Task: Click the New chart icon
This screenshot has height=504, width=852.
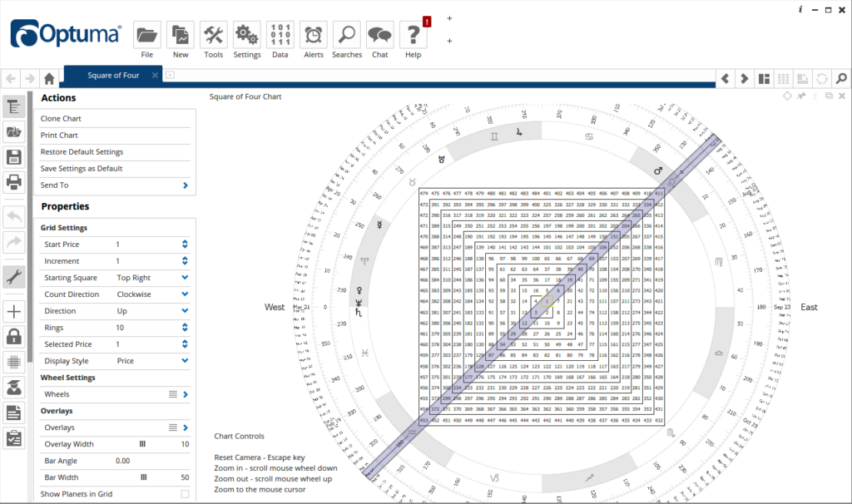Action: click(x=181, y=35)
